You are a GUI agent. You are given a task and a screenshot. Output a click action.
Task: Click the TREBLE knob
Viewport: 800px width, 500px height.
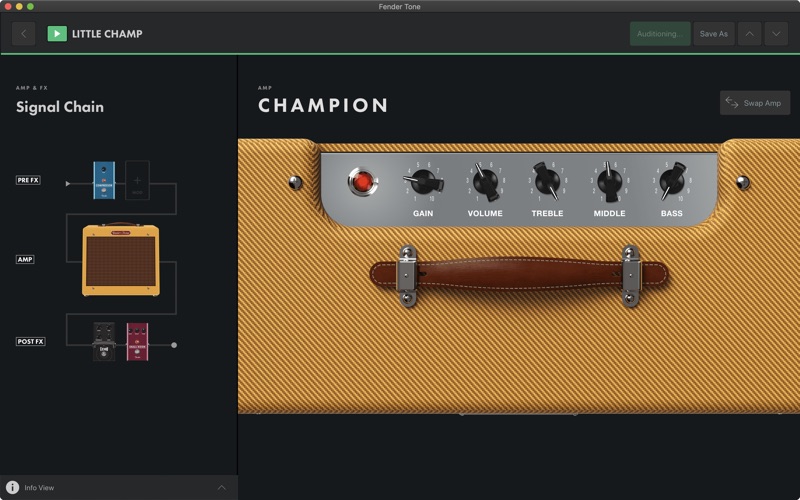[x=547, y=181]
